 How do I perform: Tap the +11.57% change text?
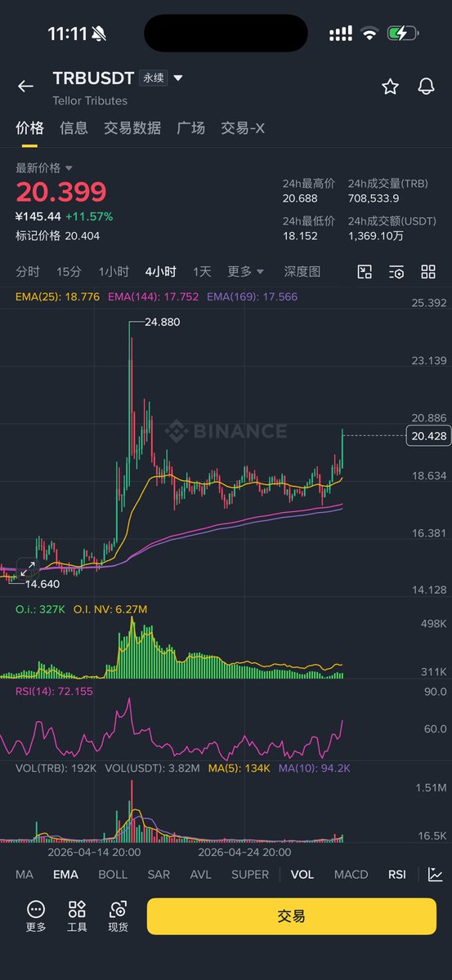89,216
